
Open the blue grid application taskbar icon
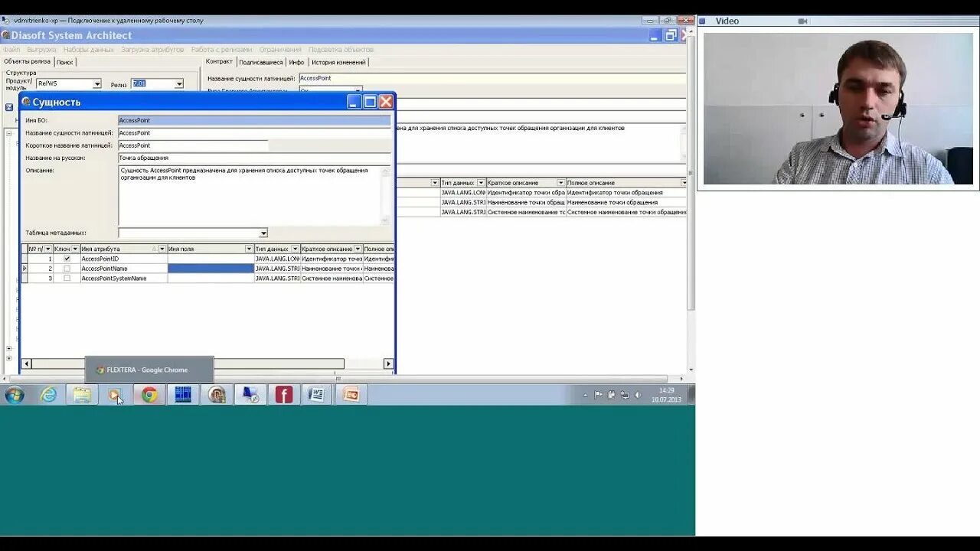[x=183, y=395]
